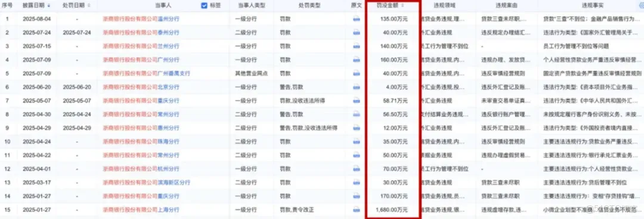644x219 pixels.
Task: Select disclosure date 2025-07-15 cell
Action: (36, 46)
